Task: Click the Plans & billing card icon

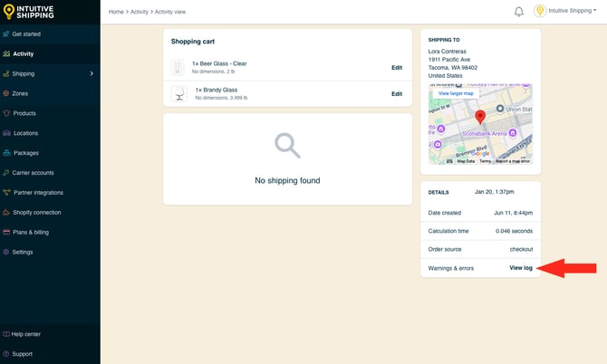Action: pos(6,232)
